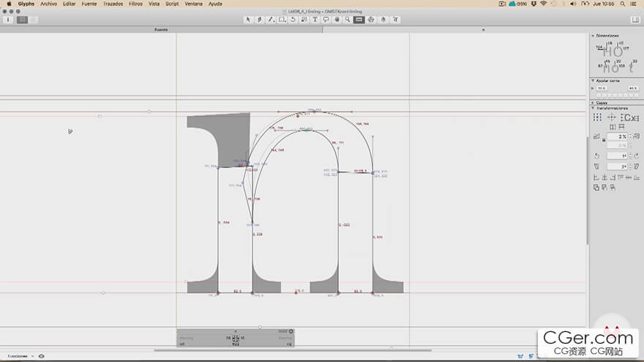Screen dimensions: 644x362
Task: Select the Rectangle primitives tool
Action: 282,19
